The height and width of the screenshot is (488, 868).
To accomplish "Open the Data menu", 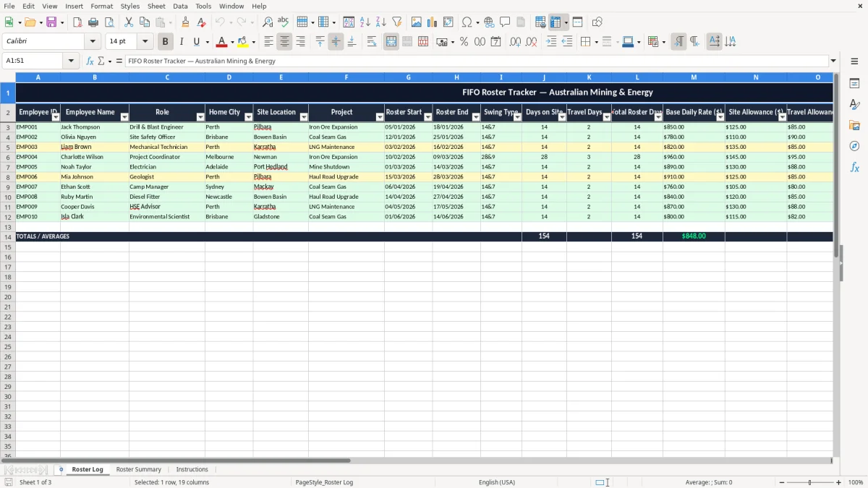I will pos(180,6).
